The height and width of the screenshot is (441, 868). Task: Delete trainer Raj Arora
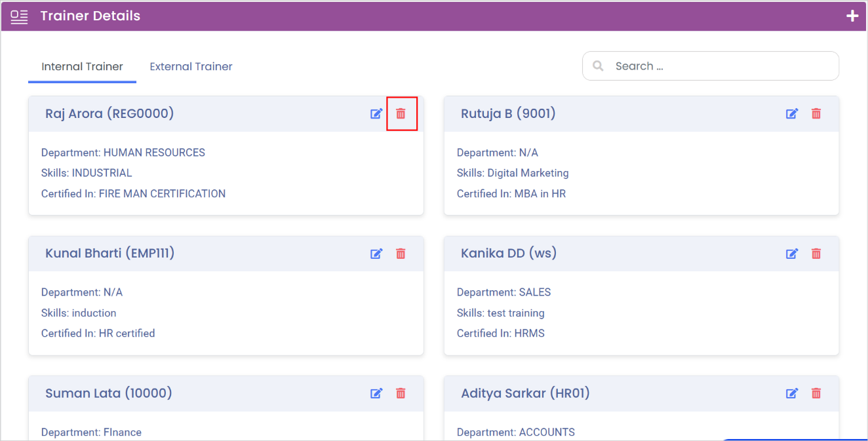click(x=401, y=113)
